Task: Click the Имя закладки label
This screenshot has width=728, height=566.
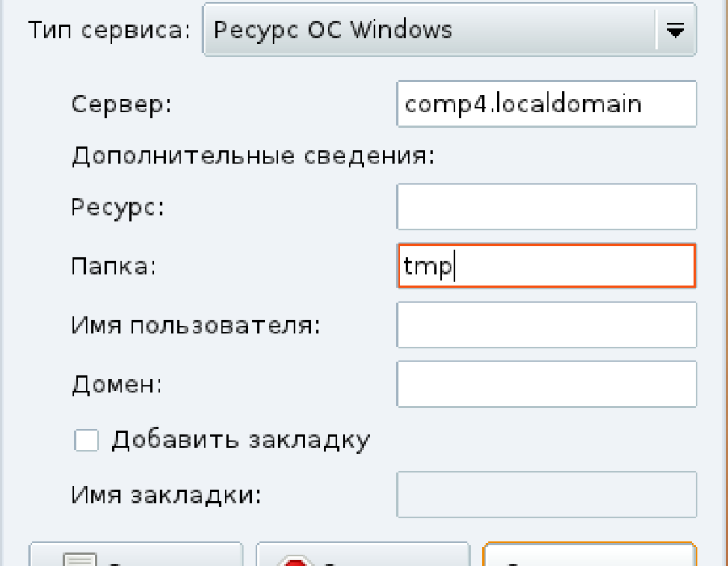Action: tap(166, 495)
